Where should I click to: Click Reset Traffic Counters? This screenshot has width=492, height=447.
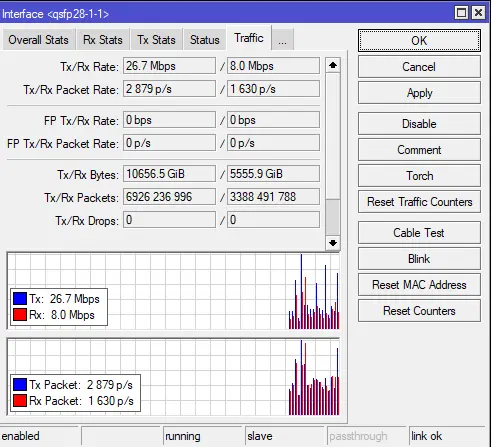419,202
